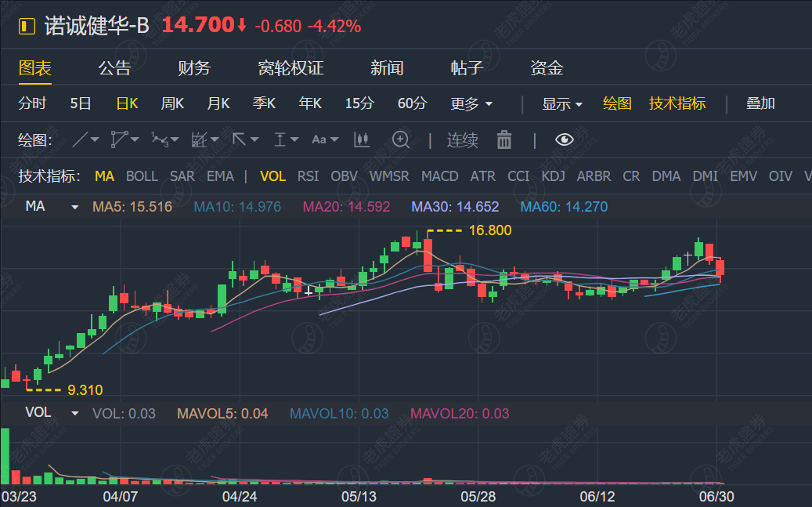Open the volume bars chart icon
The width and height of the screenshot is (812, 507).
pyautogui.click(x=361, y=139)
